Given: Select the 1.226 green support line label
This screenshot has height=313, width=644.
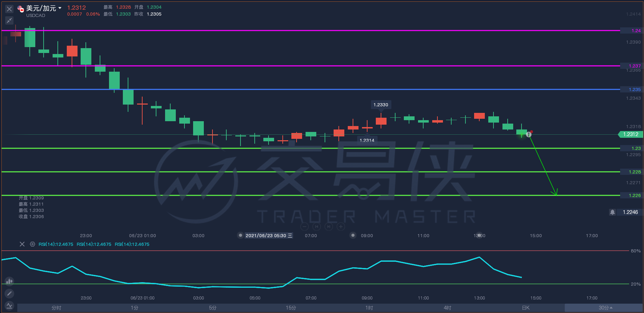Looking at the screenshot, I should click(632, 195).
